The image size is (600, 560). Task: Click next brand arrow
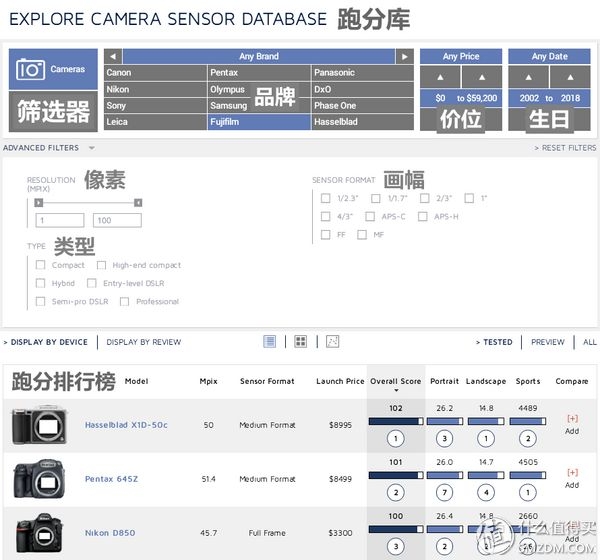pos(404,56)
